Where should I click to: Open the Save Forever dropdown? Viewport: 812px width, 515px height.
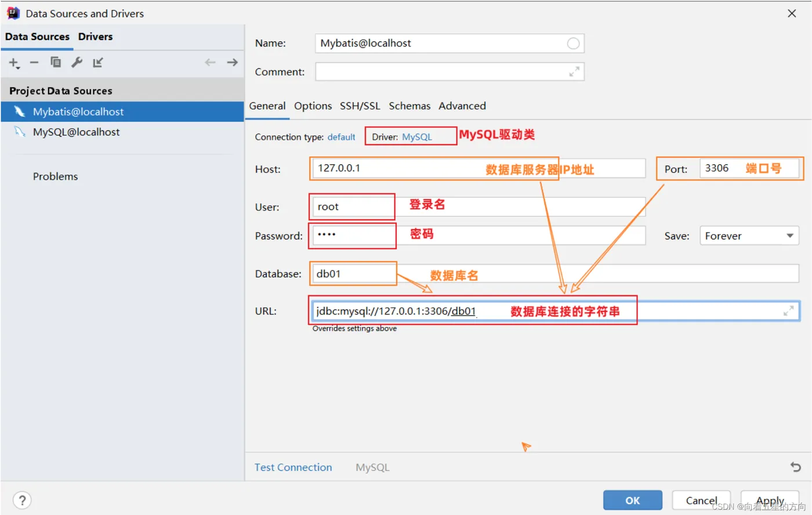pyautogui.click(x=749, y=236)
